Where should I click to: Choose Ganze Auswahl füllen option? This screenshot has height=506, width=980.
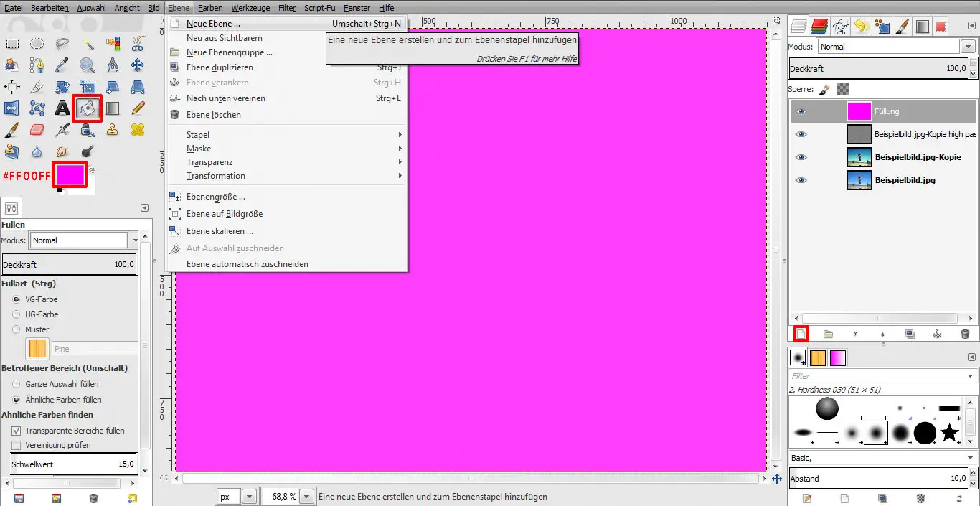17,384
